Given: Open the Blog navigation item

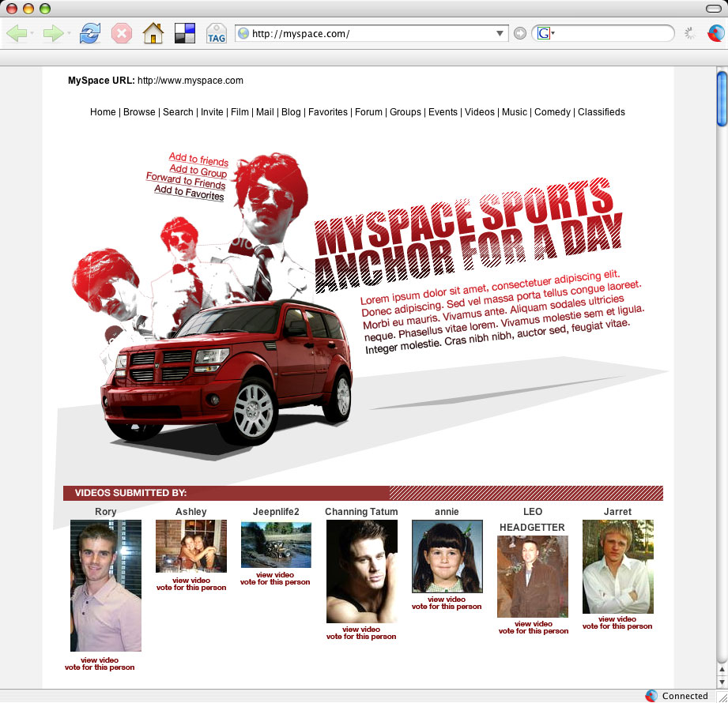Looking at the screenshot, I should pos(291,112).
